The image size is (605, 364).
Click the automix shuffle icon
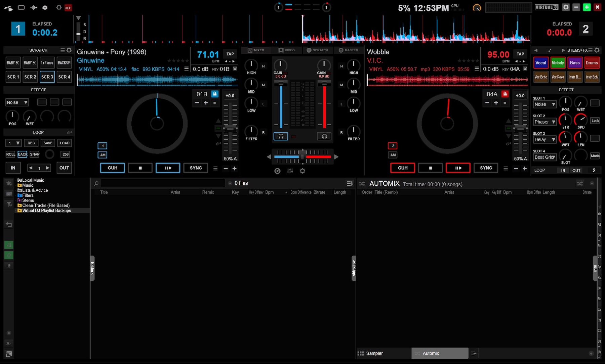[580, 184]
